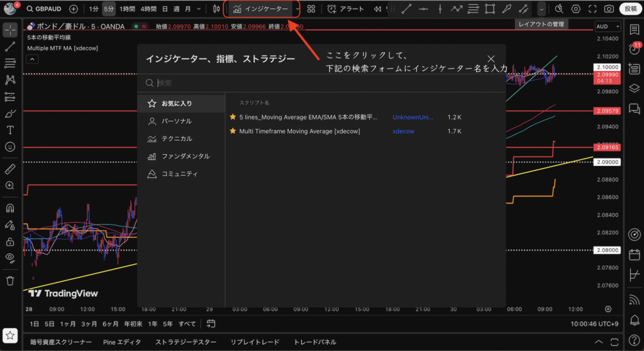The image size is (644, 351).
Task: Open Fibonacci tools in left sidebar
Action: click(x=10, y=63)
